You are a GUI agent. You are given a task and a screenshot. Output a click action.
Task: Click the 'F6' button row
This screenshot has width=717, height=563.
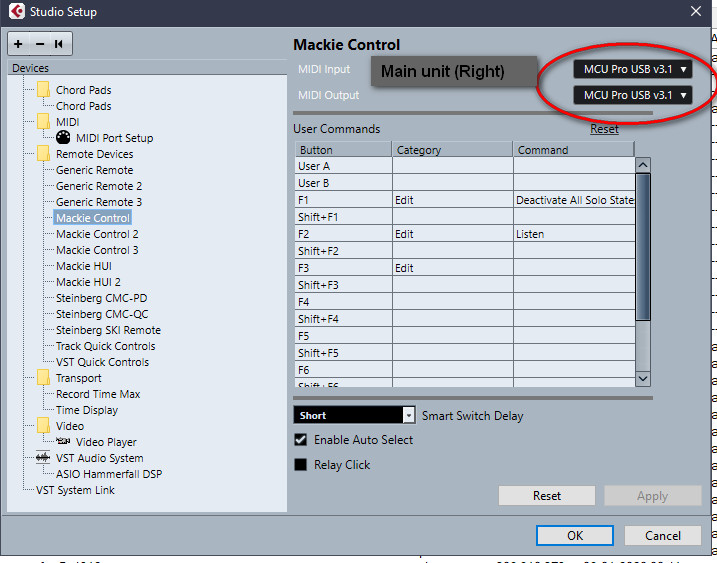click(343, 370)
